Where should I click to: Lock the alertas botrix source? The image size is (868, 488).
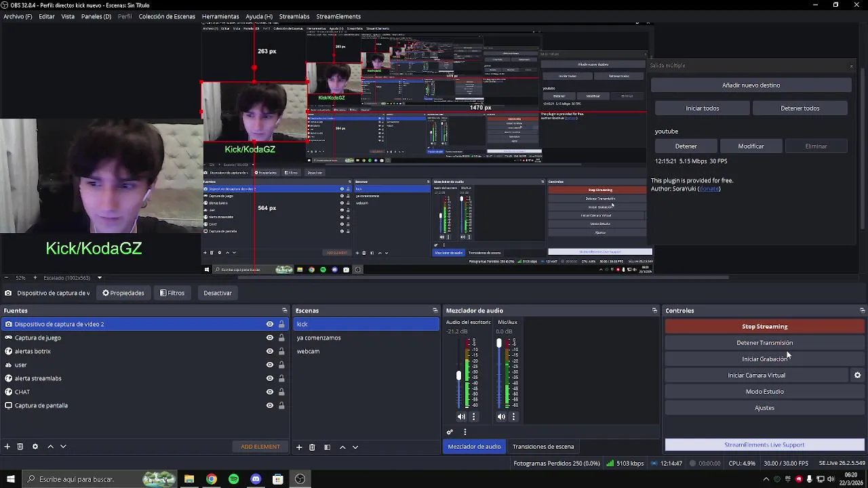tap(281, 351)
